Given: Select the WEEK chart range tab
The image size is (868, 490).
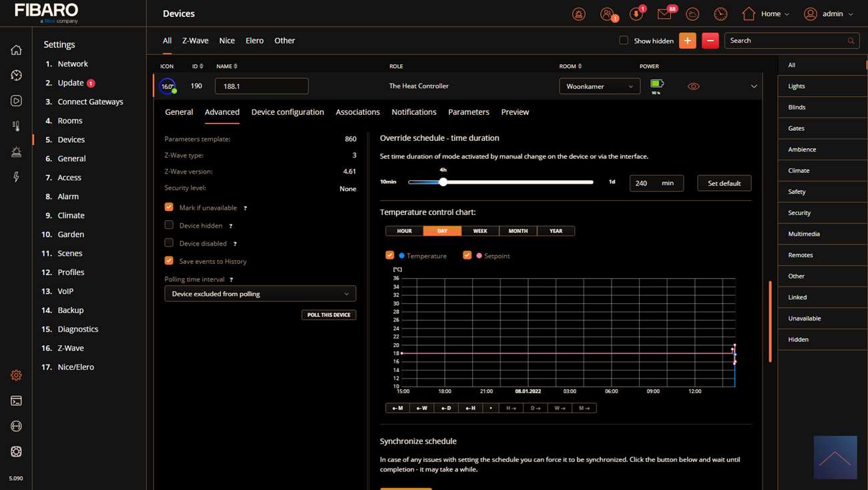Looking at the screenshot, I should point(480,231).
